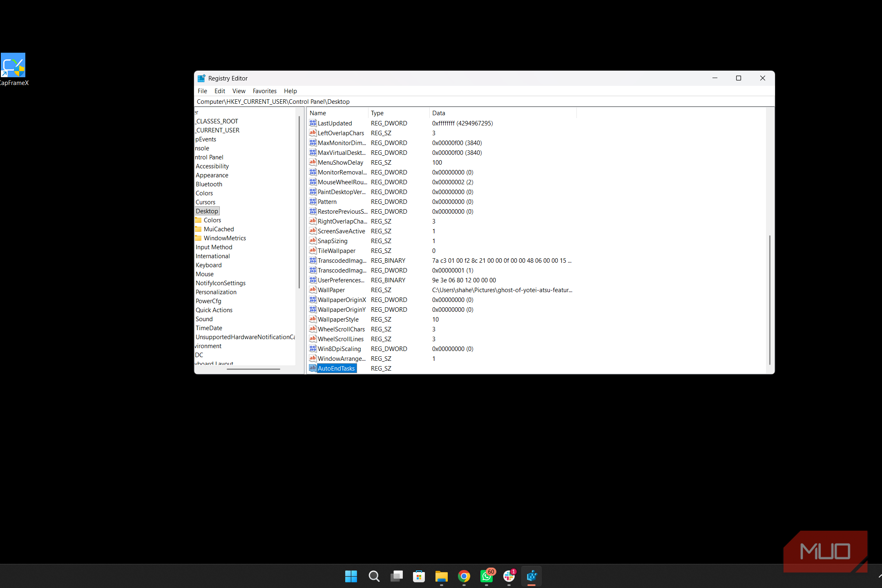Click the WallpaperStyle string icon

(x=313, y=319)
